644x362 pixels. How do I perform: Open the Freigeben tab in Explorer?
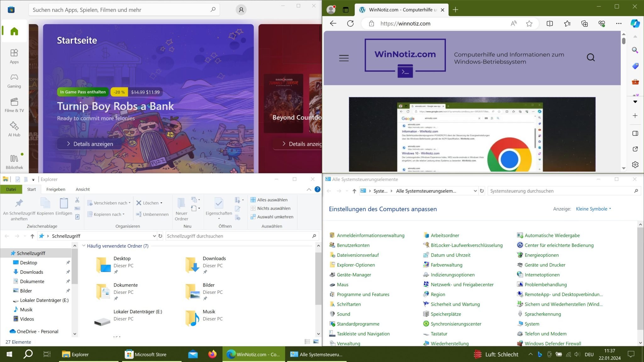(x=56, y=189)
